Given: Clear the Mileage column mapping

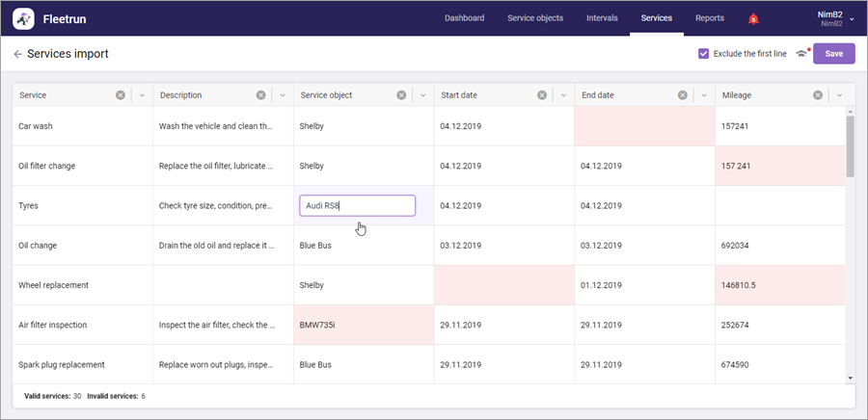Looking at the screenshot, I should [x=818, y=95].
